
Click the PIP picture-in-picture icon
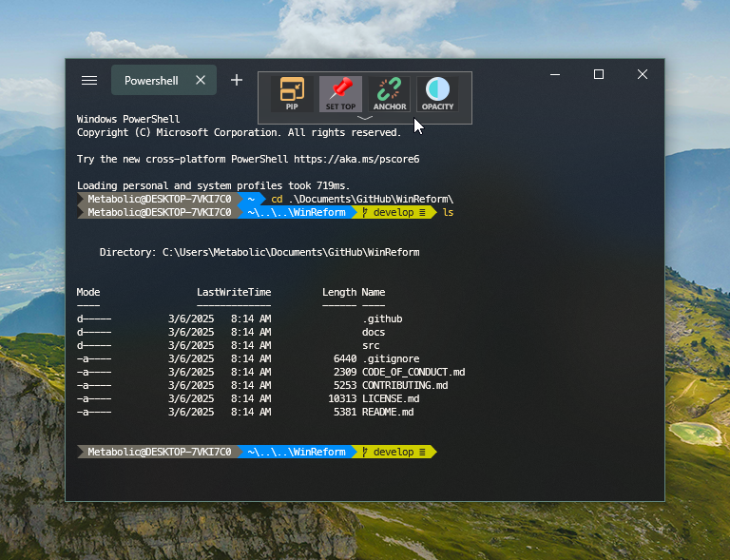pyautogui.click(x=292, y=94)
